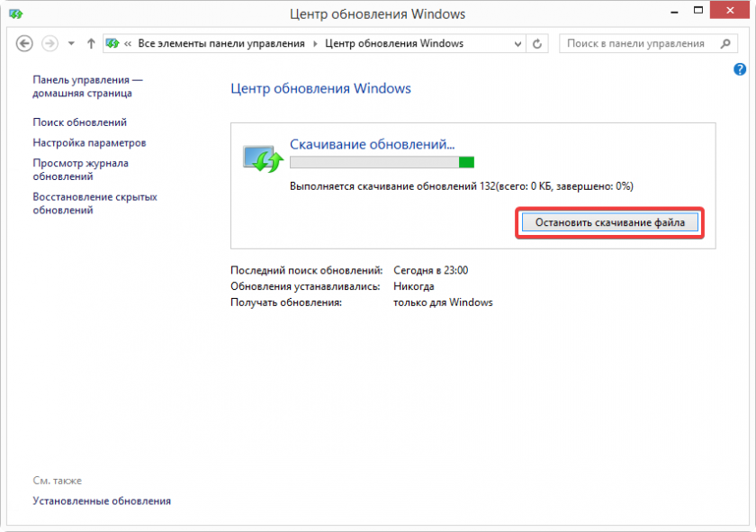The image size is (756, 532).
Task: Open Help with the blue question mark
Action: 740,69
